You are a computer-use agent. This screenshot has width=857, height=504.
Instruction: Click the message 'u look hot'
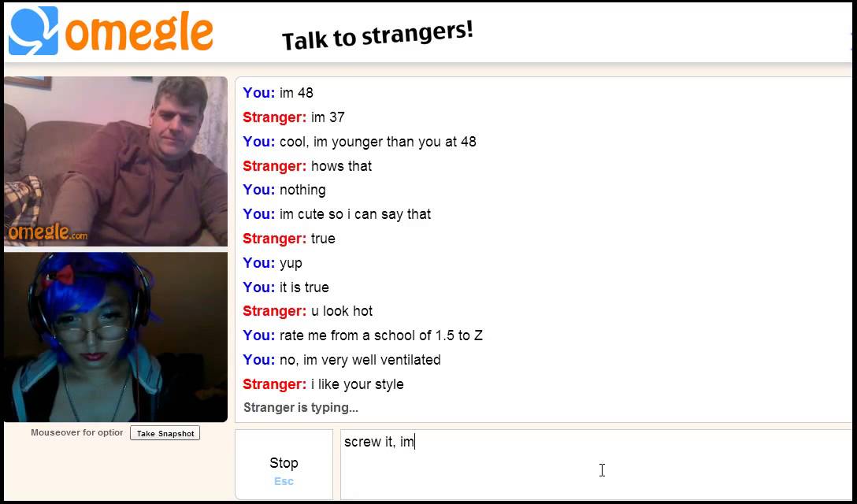point(342,312)
